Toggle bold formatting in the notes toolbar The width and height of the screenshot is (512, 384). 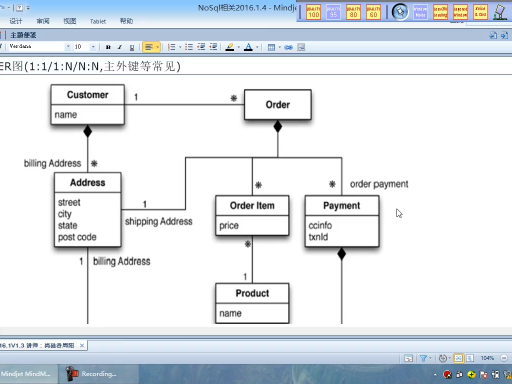108,47
